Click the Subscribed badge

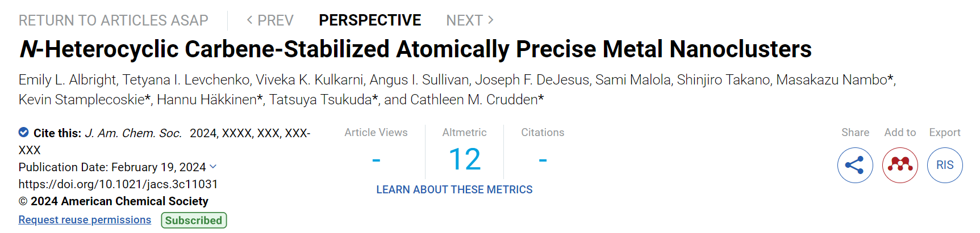[x=194, y=220]
